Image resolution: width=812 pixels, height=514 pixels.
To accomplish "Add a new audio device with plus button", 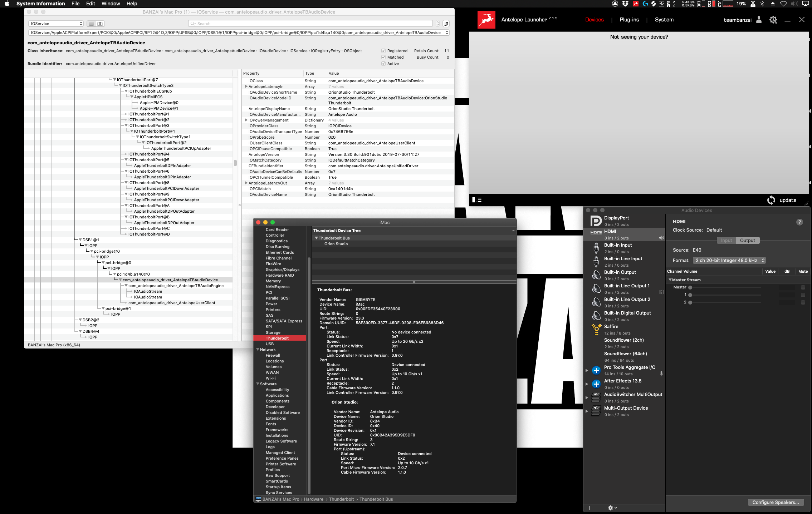I will (589, 508).
